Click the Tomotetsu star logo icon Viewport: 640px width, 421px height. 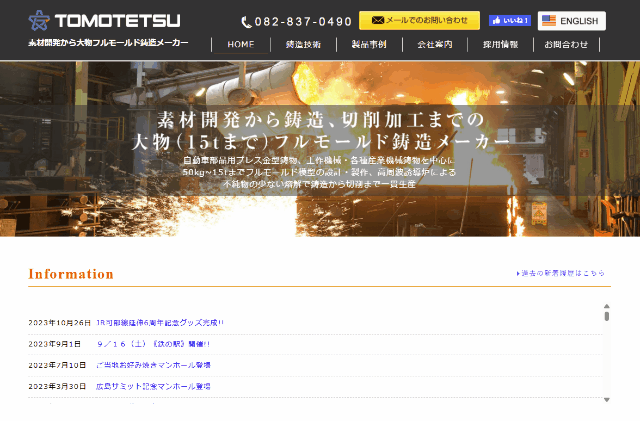[39, 20]
